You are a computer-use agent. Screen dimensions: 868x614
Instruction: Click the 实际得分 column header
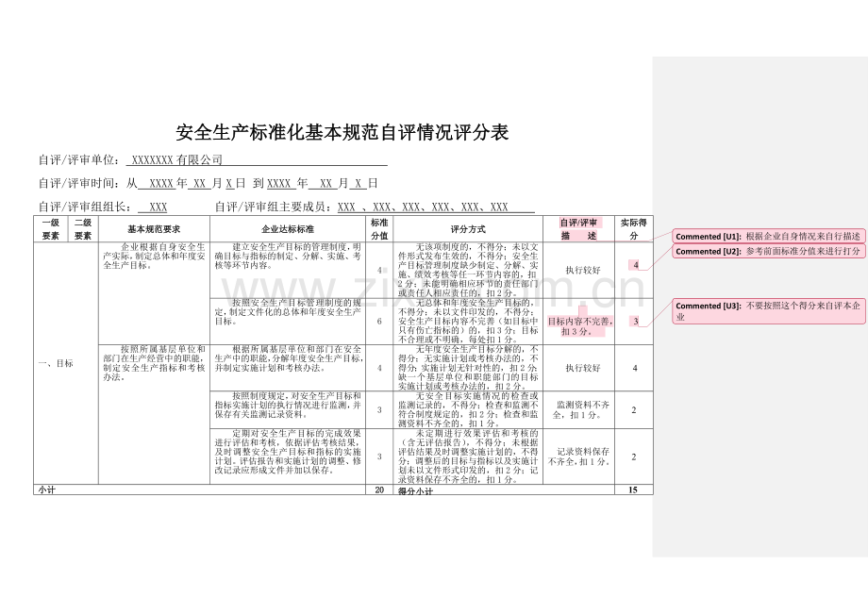634,229
